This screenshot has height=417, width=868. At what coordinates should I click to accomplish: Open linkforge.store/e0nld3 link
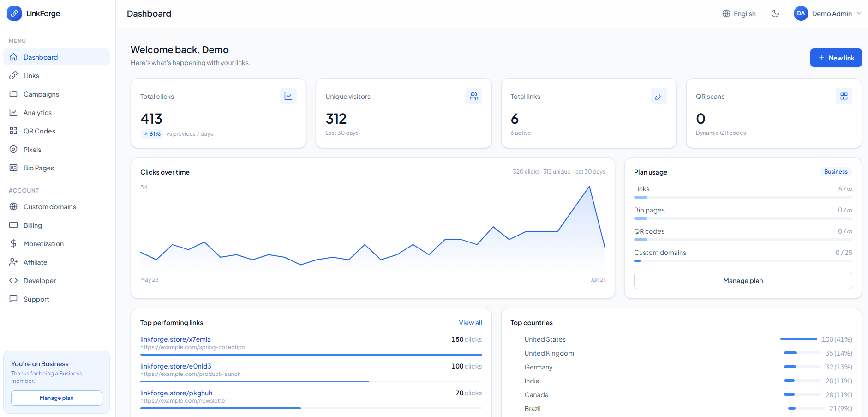(x=176, y=366)
